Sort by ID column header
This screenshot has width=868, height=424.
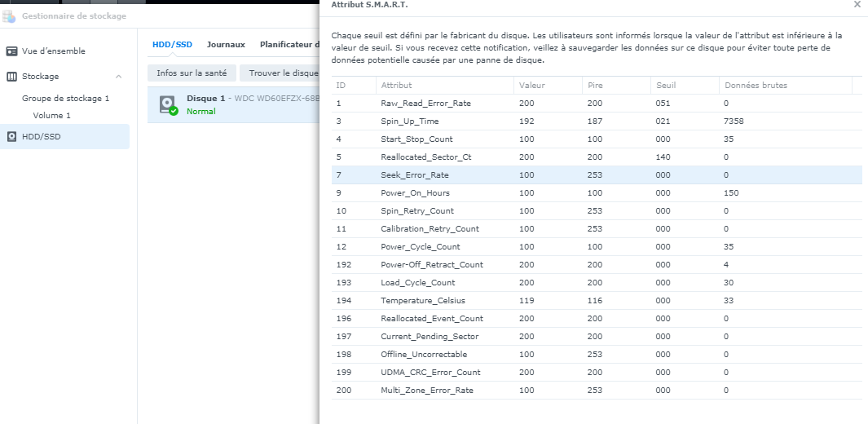[x=354, y=86]
